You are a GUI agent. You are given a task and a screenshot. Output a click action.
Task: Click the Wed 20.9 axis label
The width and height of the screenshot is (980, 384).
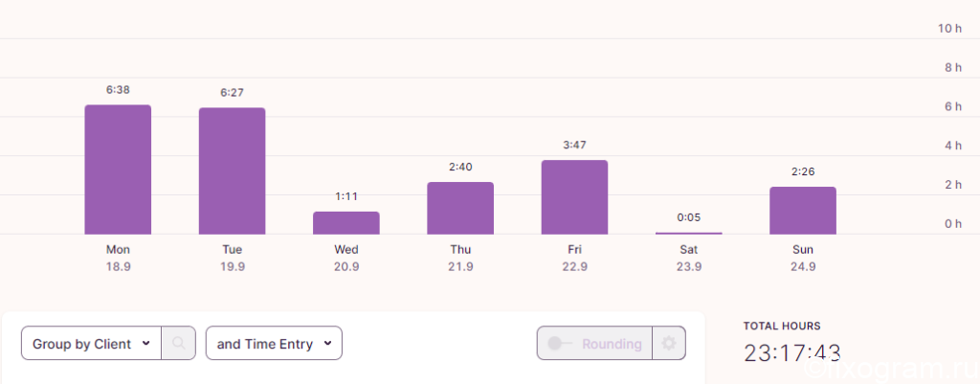346,259
